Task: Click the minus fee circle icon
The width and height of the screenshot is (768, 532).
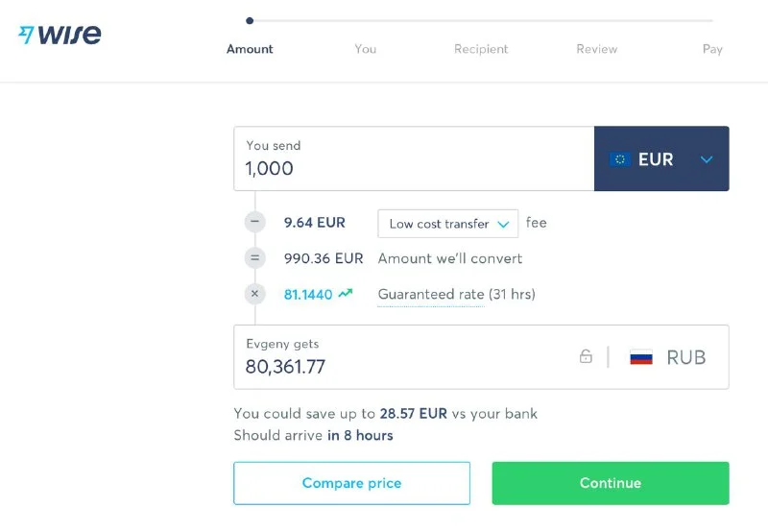Action: click(254, 223)
